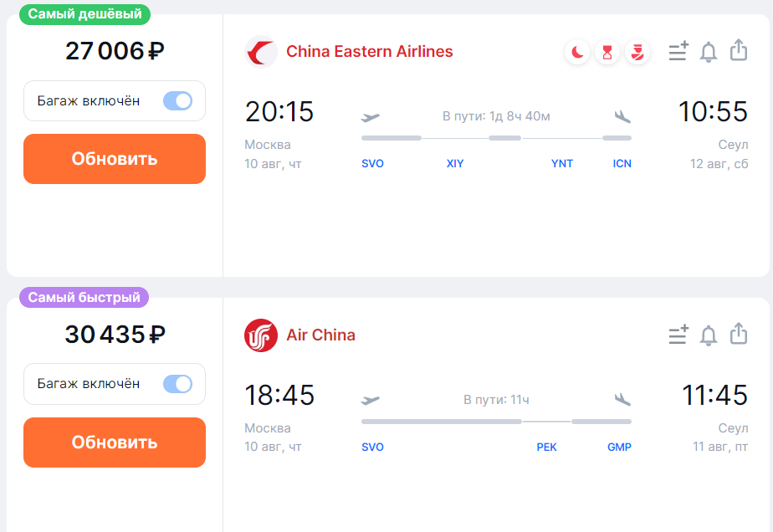Toggle baggage included for 27 006 ₽ ticket
The height and width of the screenshot is (532, 773).
point(177,101)
